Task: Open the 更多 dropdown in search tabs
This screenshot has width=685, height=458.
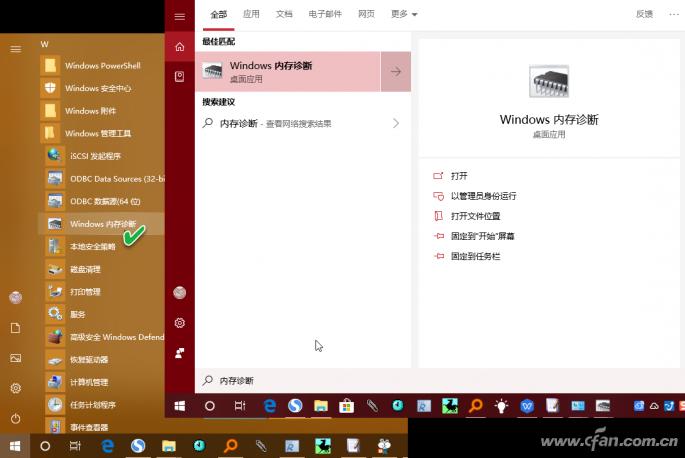Action: click(x=404, y=14)
